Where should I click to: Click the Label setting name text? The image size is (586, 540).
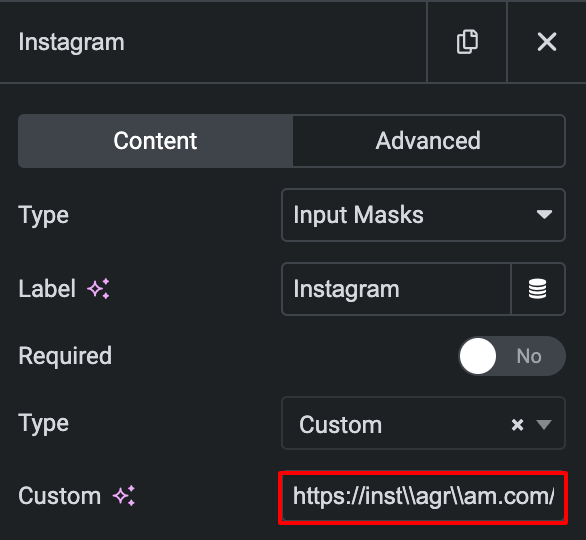coord(47,289)
